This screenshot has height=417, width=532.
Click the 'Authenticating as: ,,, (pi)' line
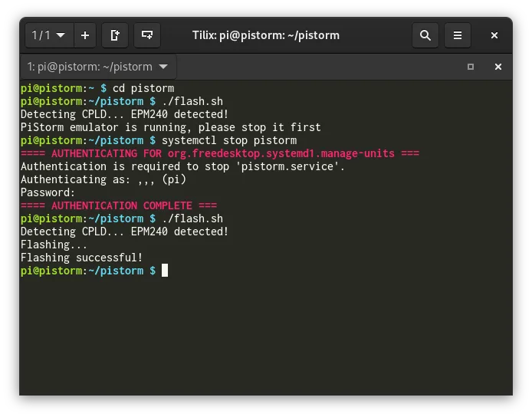point(103,179)
